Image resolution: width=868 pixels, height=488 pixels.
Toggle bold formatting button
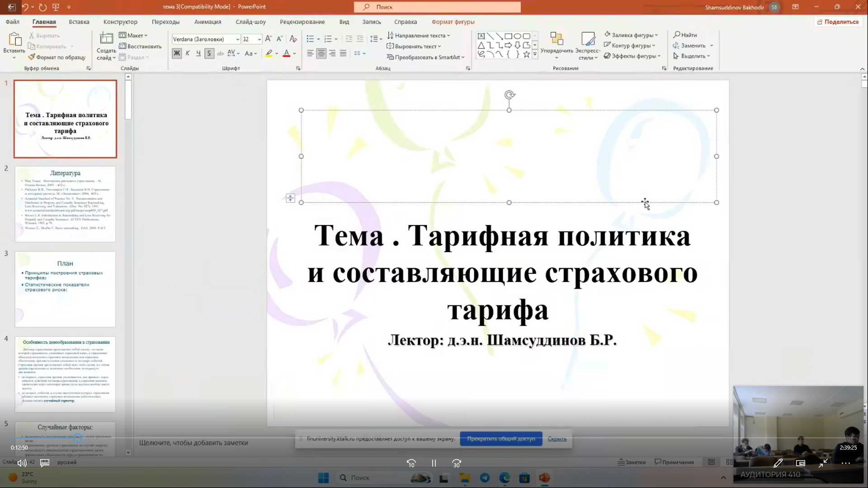(x=177, y=53)
